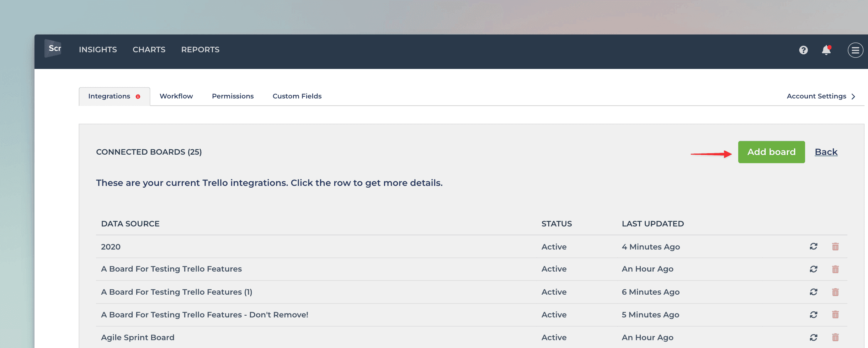Refresh the 2020 board
Viewport: 868px width, 348px height.
point(814,246)
